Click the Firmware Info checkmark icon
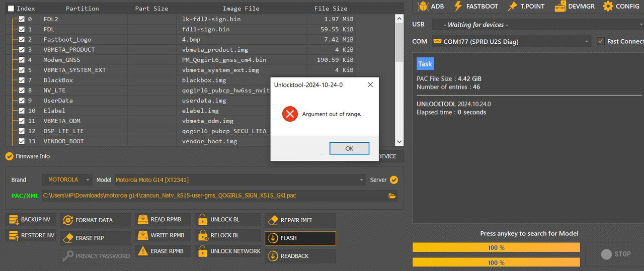The width and height of the screenshot is (644, 271). click(x=9, y=156)
